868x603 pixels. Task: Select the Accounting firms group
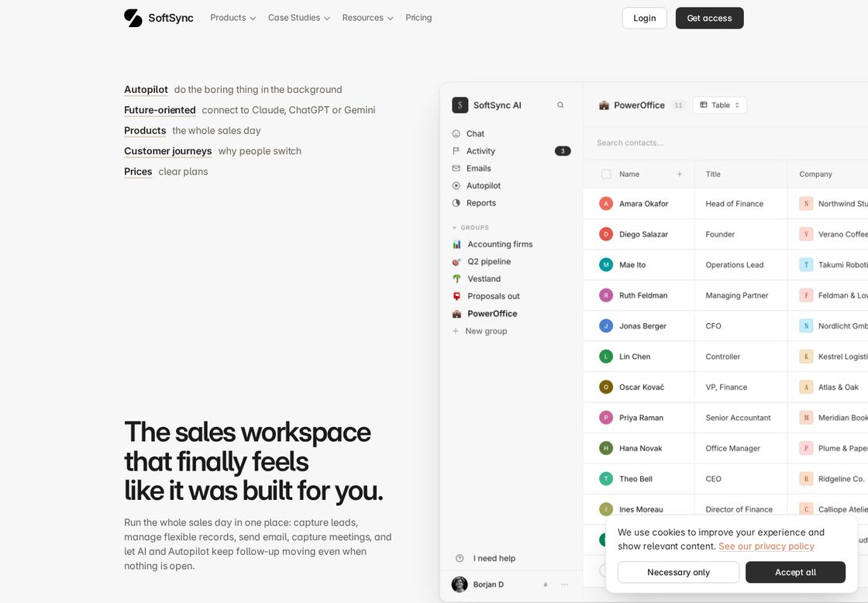coord(500,244)
